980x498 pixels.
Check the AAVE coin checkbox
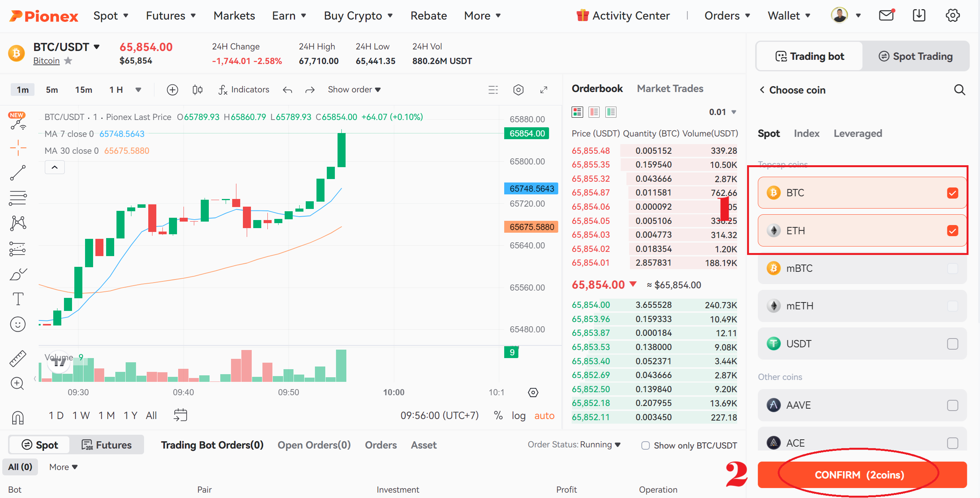tap(952, 405)
